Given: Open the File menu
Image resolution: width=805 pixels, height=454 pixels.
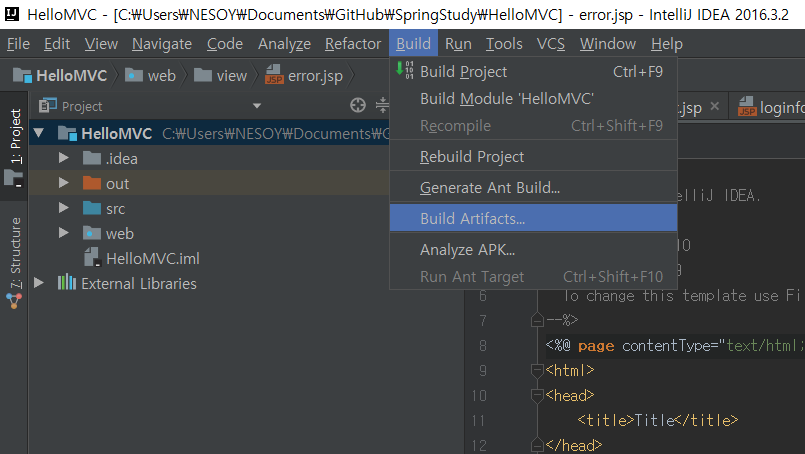Looking at the screenshot, I should coord(18,44).
